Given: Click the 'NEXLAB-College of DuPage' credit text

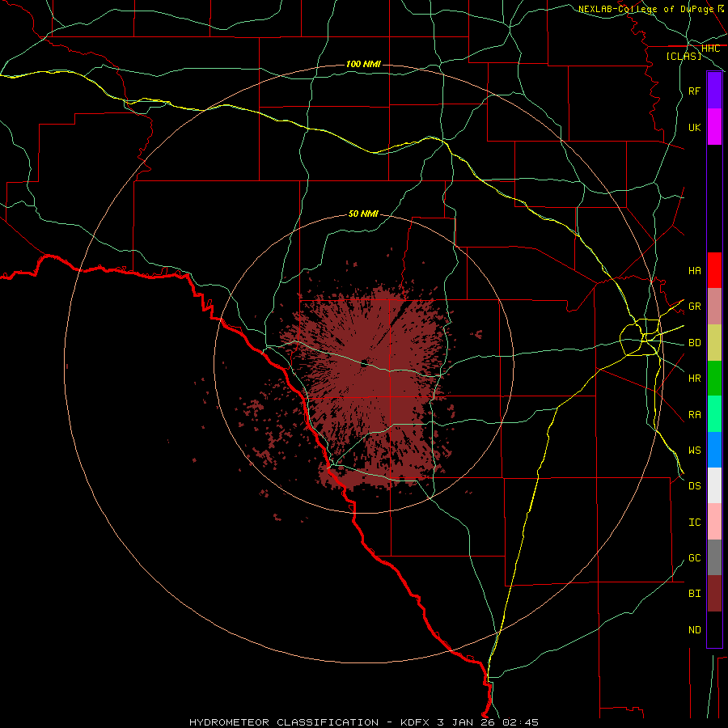Looking at the screenshot, I should pyautogui.click(x=645, y=9).
